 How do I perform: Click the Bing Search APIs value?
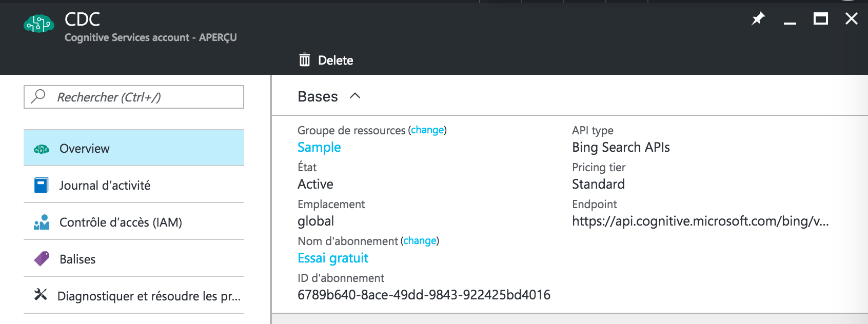tap(621, 148)
